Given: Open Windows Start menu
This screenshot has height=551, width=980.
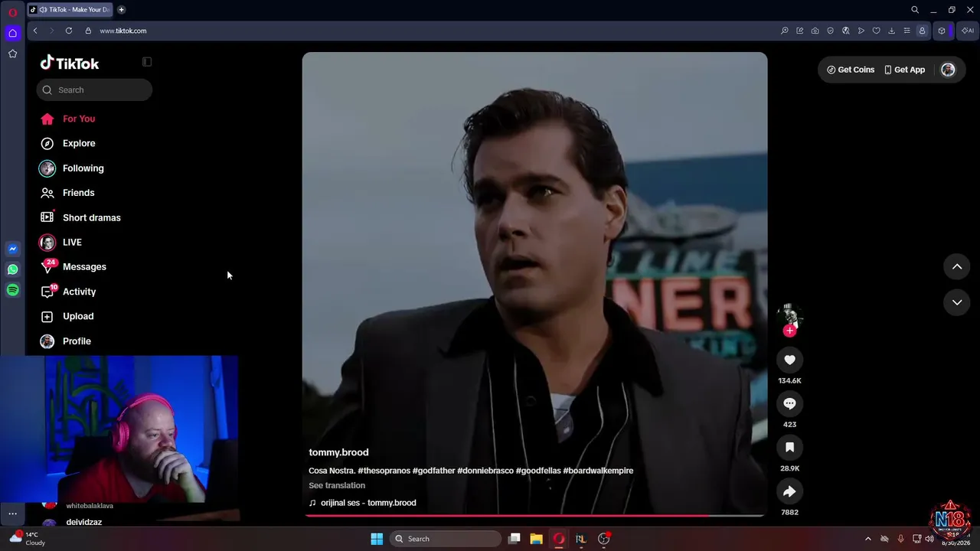Looking at the screenshot, I should [x=377, y=539].
